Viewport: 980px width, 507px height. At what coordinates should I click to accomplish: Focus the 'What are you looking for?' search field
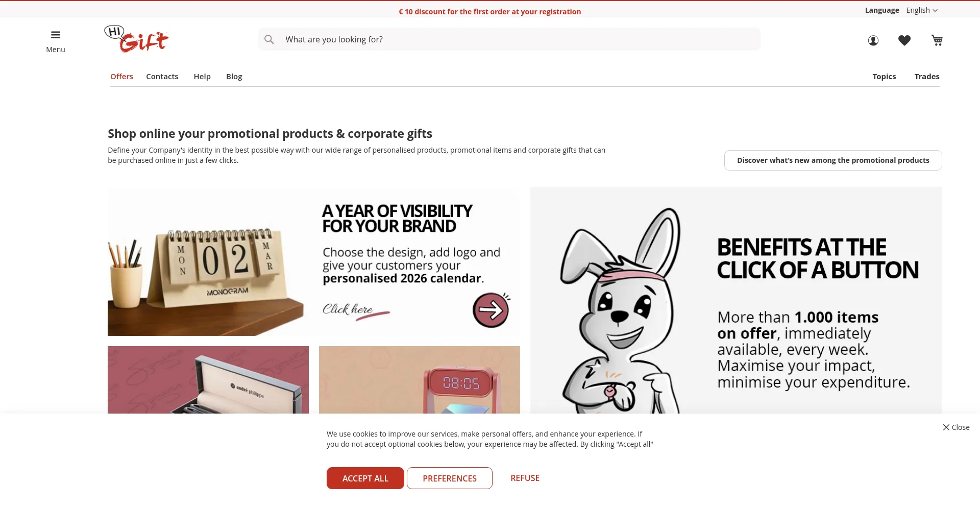[509, 39]
